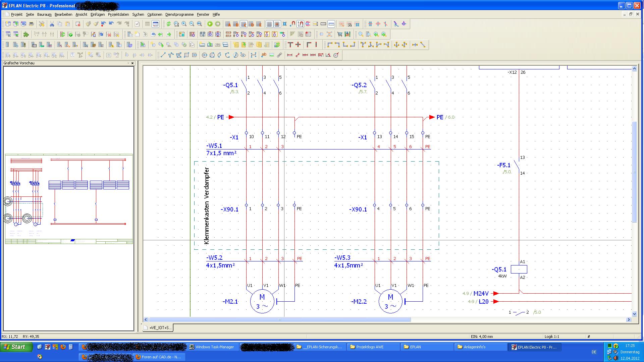Insert interruption point arrow symbol
644x362 pixels.
[x=415, y=45]
